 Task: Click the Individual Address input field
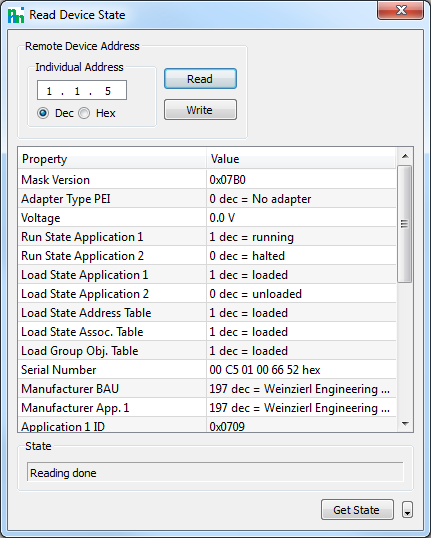[82, 91]
